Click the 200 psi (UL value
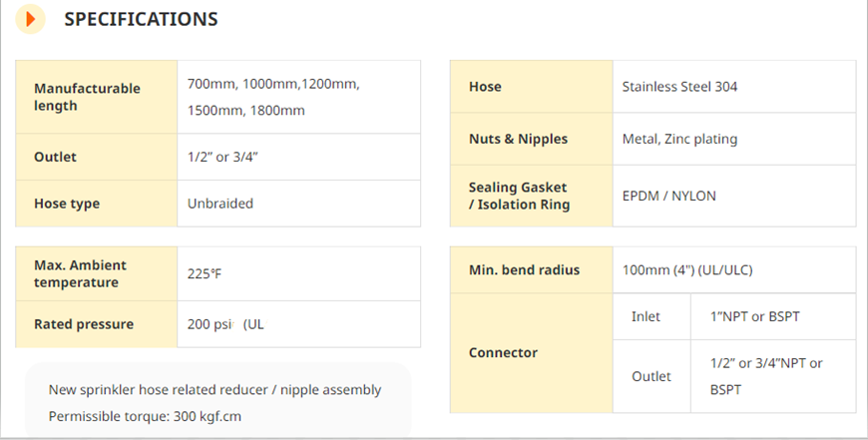The image size is (868, 440). tap(225, 324)
